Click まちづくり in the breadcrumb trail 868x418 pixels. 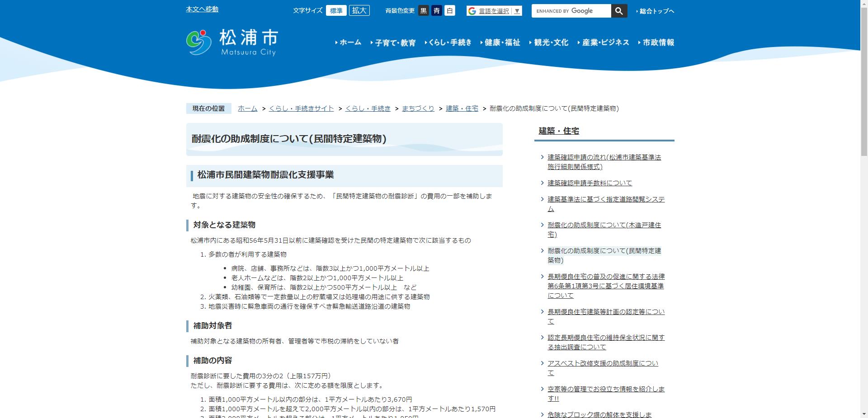pyautogui.click(x=418, y=108)
